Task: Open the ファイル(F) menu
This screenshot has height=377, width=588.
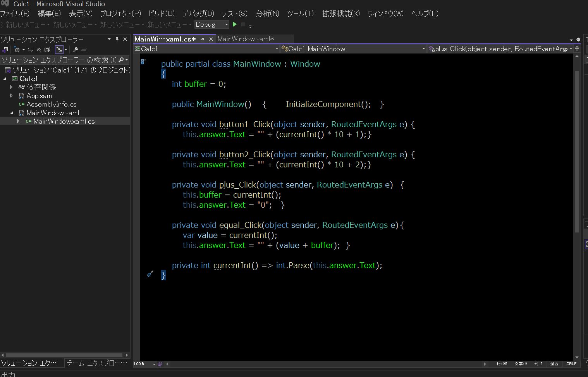Action: point(15,14)
